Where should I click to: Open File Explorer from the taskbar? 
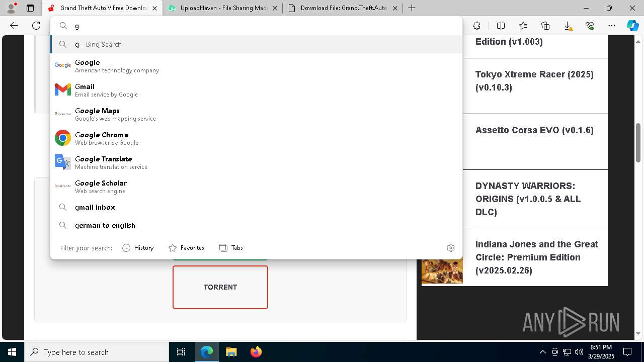click(231, 352)
